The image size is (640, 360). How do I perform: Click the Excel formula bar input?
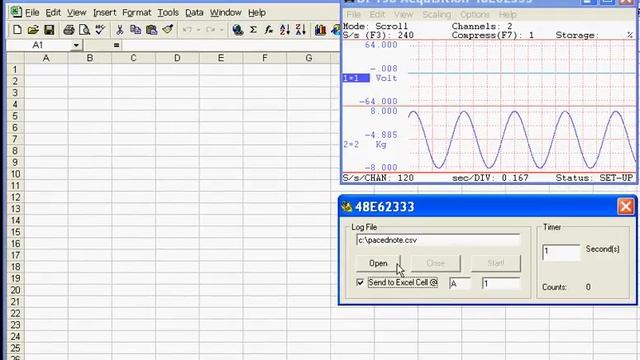coord(231,45)
